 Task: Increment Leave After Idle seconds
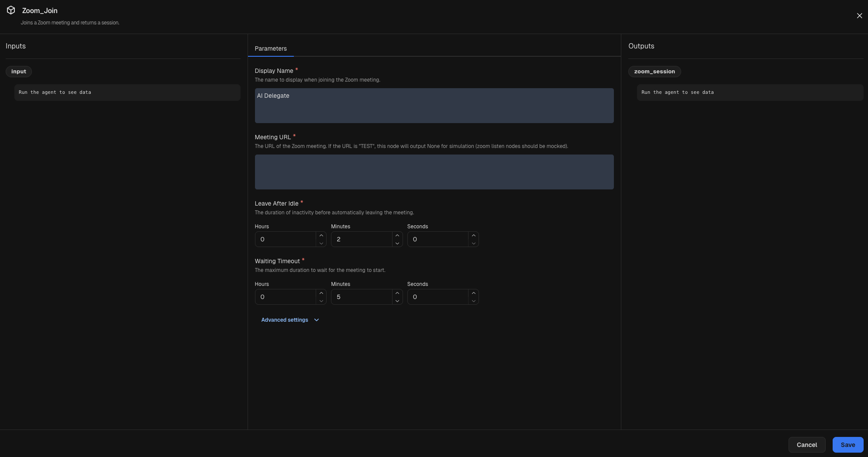pos(473,235)
